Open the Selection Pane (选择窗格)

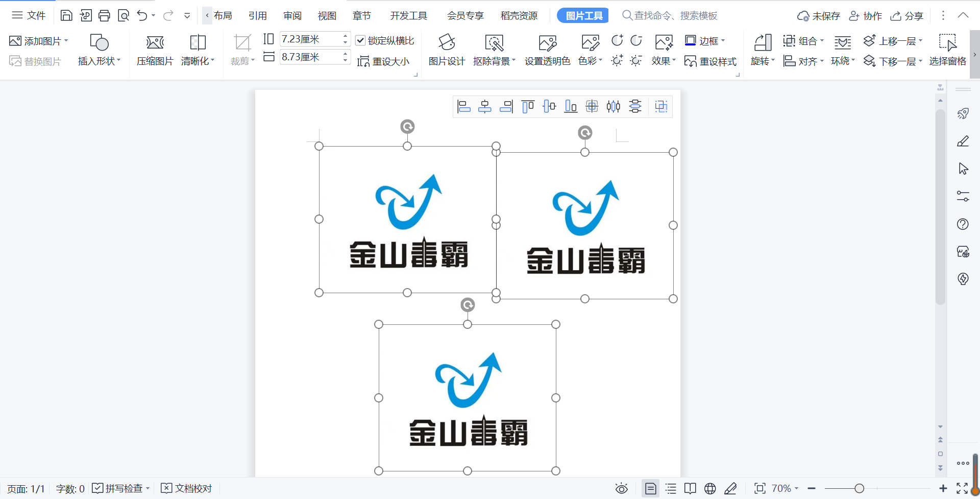[x=947, y=50]
